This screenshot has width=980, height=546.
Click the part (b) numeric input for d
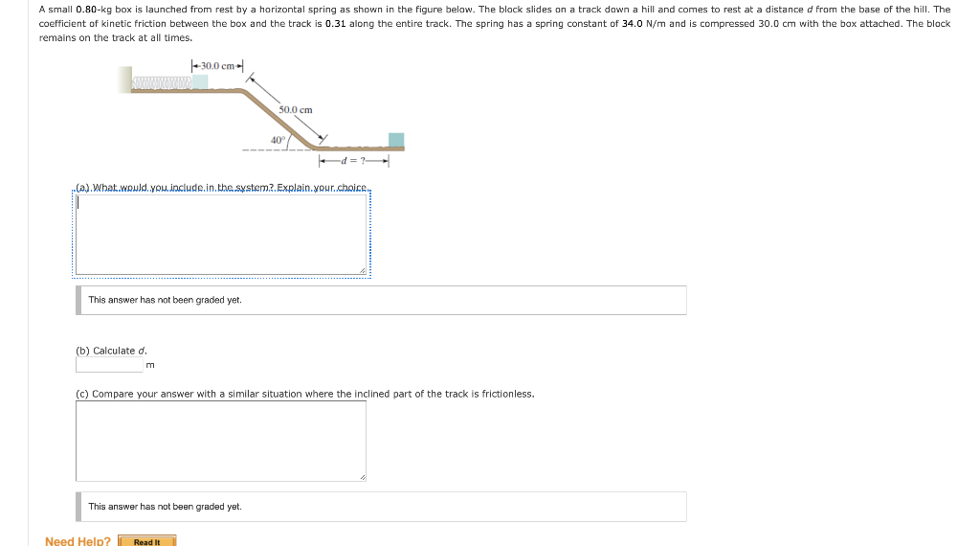pyautogui.click(x=109, y=365)
